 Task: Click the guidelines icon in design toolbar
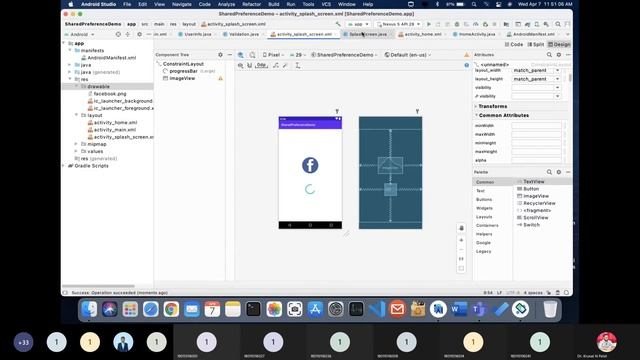(298, 65)
